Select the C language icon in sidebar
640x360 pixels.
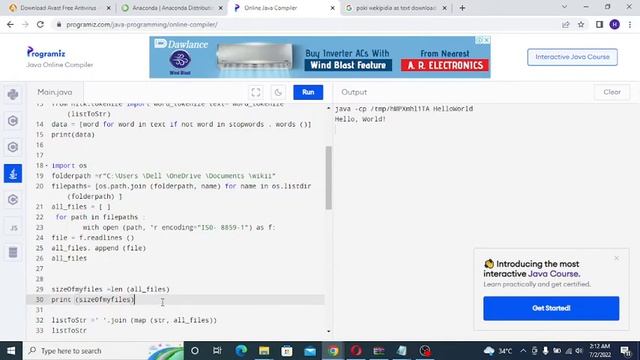[x=13, y=121]
